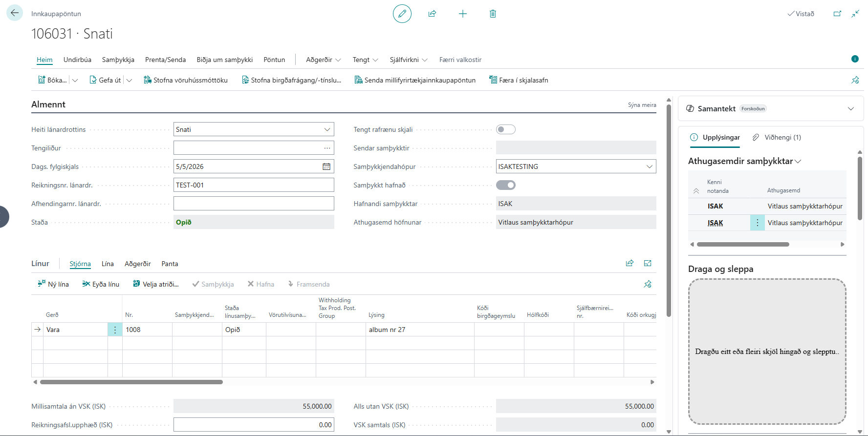Open the page in new window icon
This screenshot has width=868, height=436.
837,14
